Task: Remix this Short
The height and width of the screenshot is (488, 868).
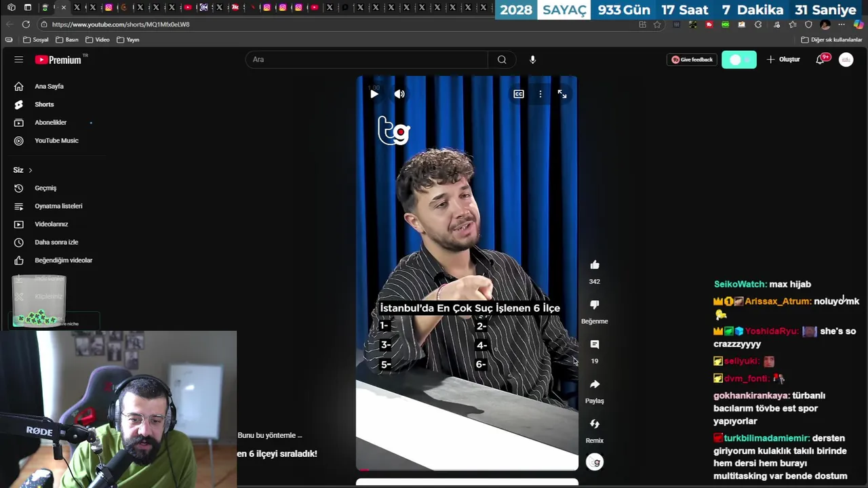Action: [595, 424]
